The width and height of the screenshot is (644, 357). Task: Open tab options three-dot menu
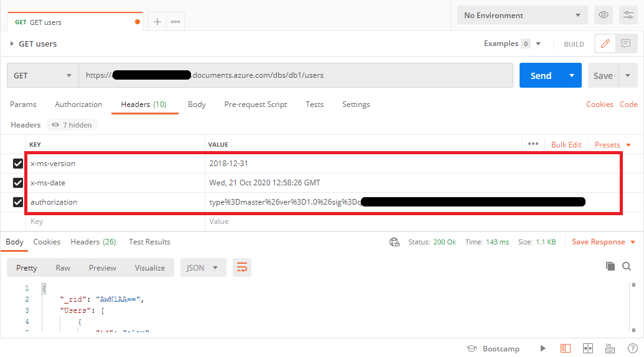pos(175,22)
